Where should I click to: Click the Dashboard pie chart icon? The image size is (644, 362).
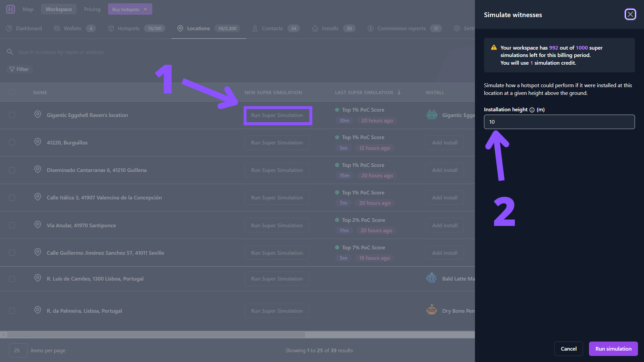point(9,28)
